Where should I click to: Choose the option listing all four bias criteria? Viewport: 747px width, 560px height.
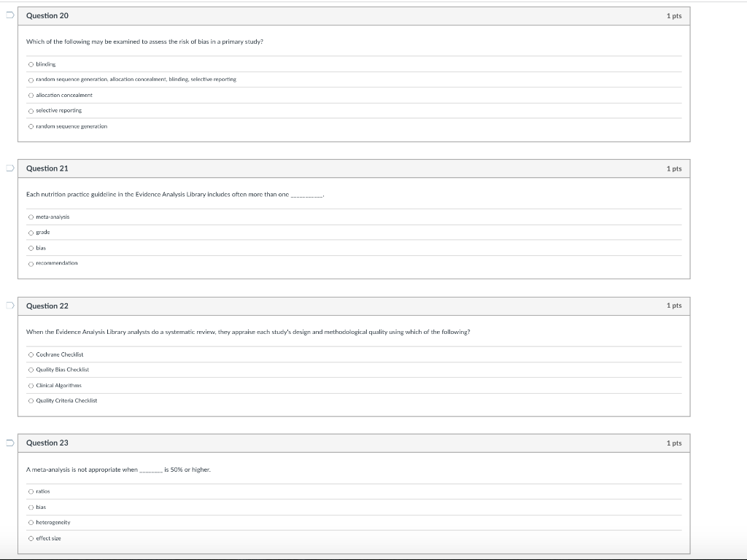pyautogui.click(x=31, y=80)
